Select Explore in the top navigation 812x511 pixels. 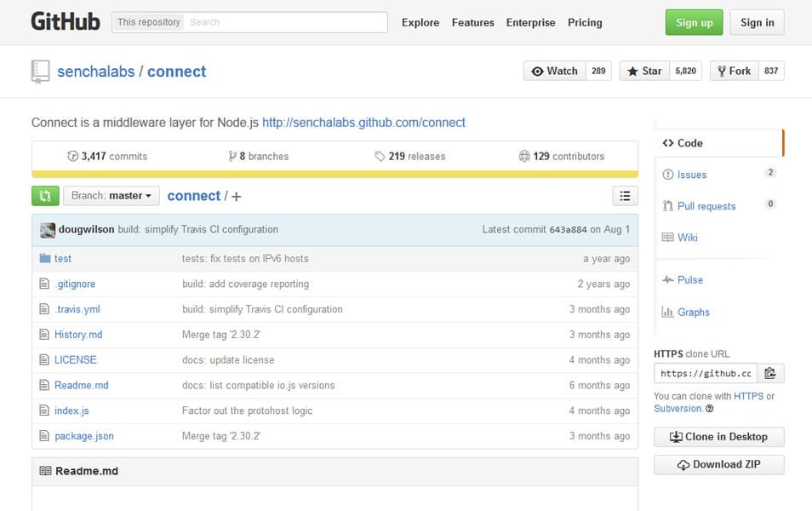tap(420, 23)
